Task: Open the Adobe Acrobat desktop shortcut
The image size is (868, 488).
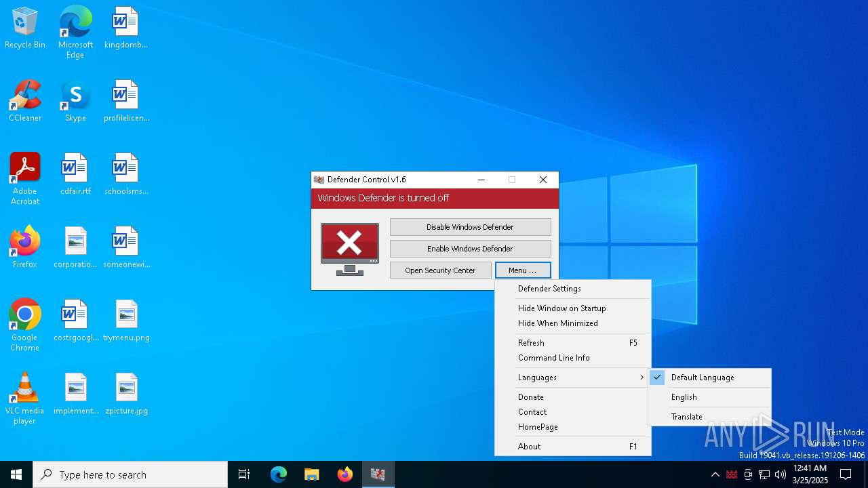Action: (25, 178)
